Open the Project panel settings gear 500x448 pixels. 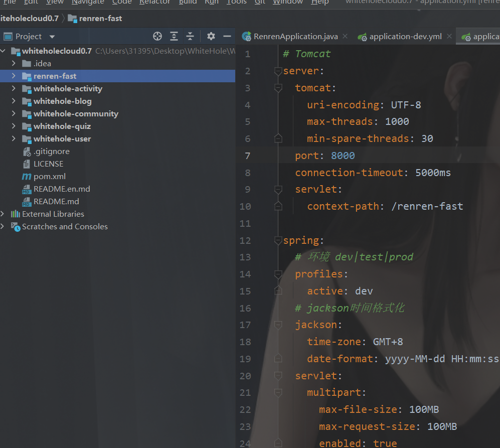(211, 37)
